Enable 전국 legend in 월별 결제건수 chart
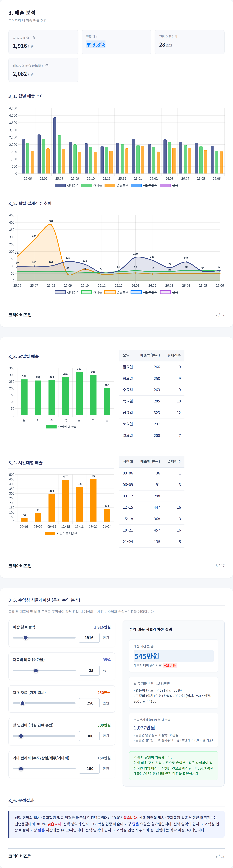Viewport: 233px width, 868px height. (x=169, y=292)
